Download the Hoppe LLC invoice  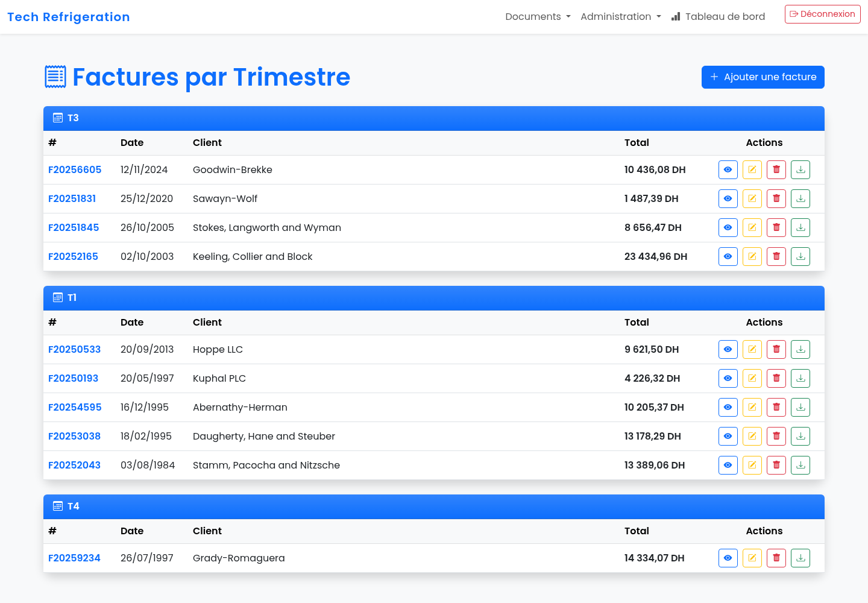800,350
